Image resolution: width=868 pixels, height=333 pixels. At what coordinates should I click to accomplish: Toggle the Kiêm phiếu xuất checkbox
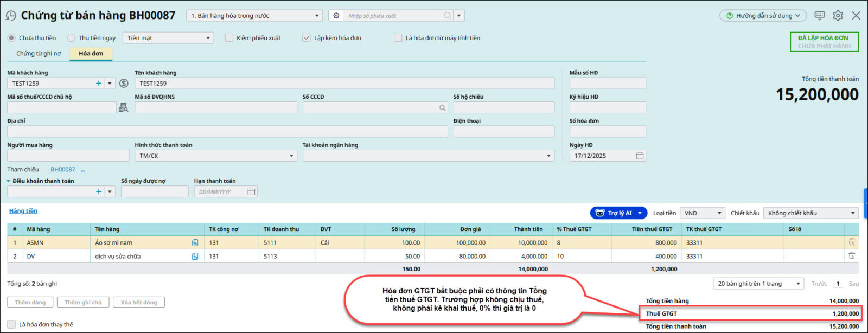229,38
